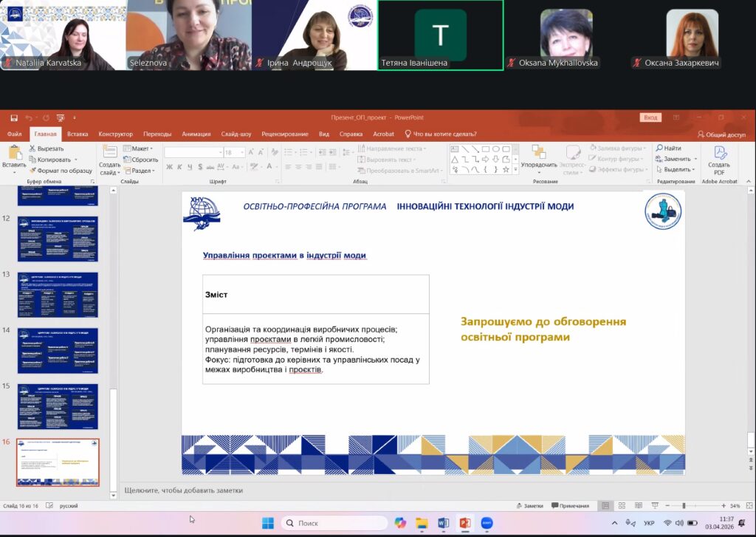
Task: Switch to the Анимация tab
Action: [x=196, y=134]
